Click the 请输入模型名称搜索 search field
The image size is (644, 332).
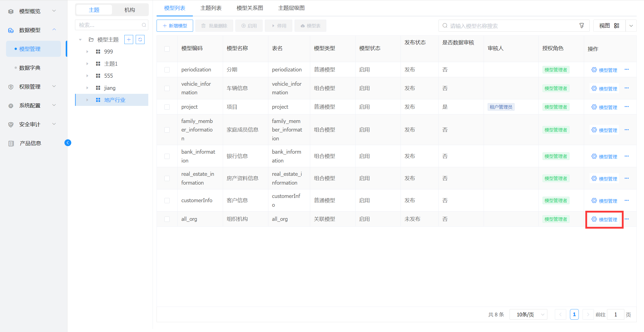coord(511,26)
